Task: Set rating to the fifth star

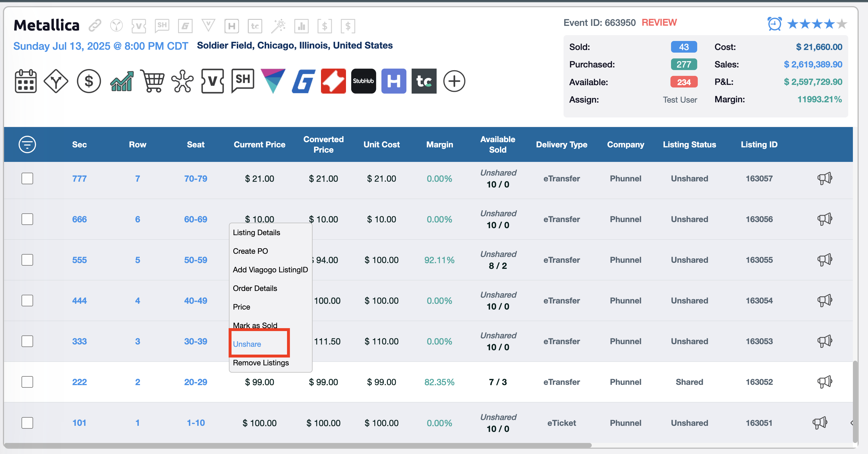Action: click(842, 24)
